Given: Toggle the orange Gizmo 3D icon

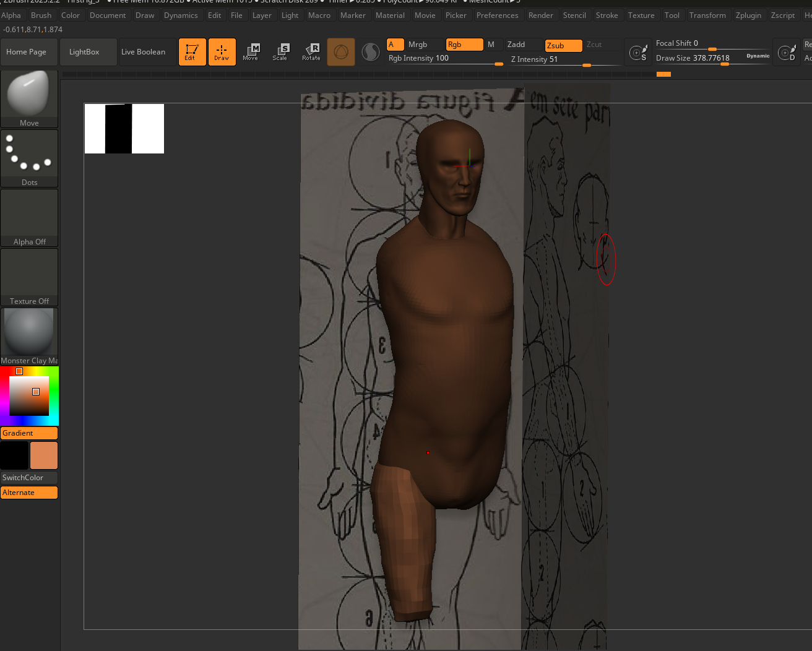Looking at the screenshot, I should (x=341, y=52).
